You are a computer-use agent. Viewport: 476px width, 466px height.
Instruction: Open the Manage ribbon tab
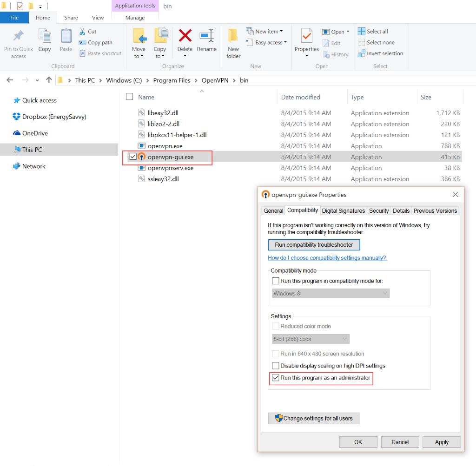135,18
